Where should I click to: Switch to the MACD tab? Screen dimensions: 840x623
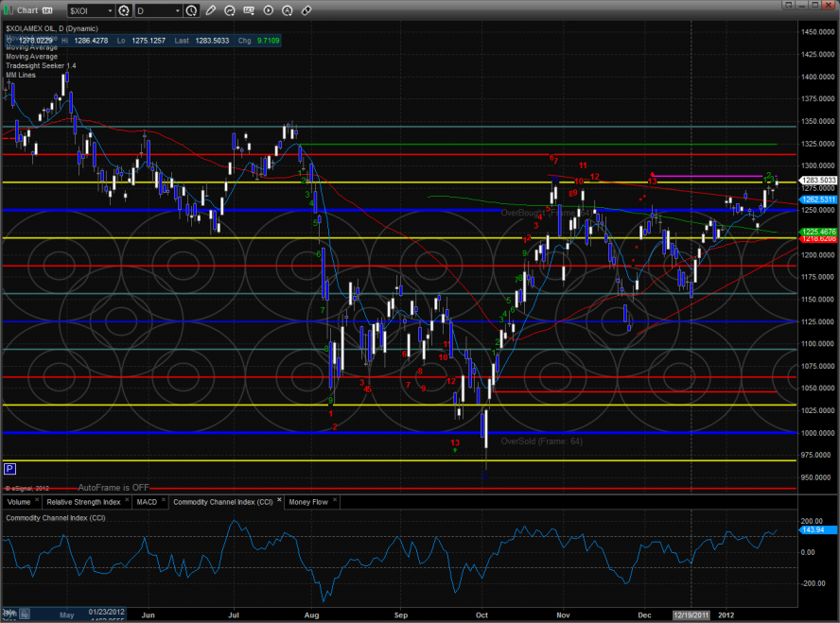(147, 502)
